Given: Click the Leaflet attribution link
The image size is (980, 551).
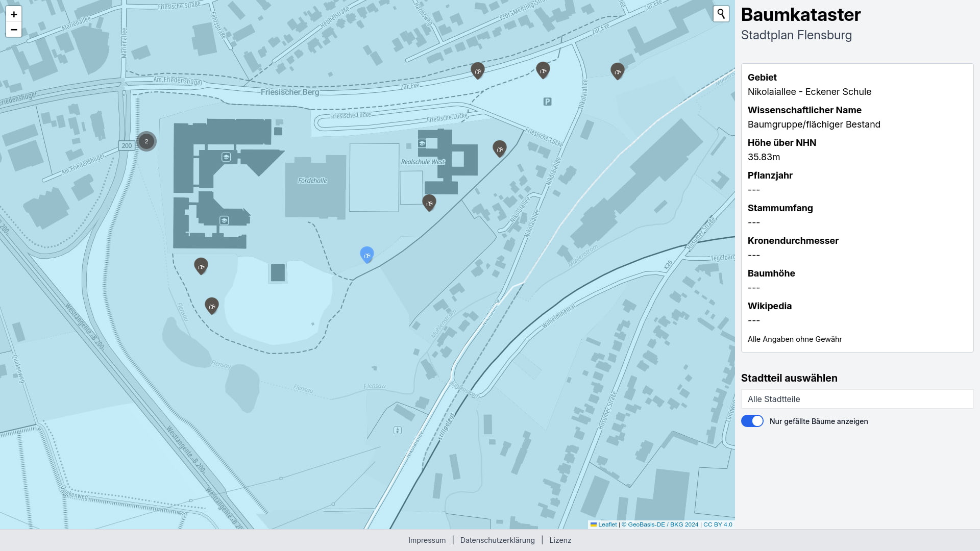Looking at the screenshot, I should click(x=607, y=524).
